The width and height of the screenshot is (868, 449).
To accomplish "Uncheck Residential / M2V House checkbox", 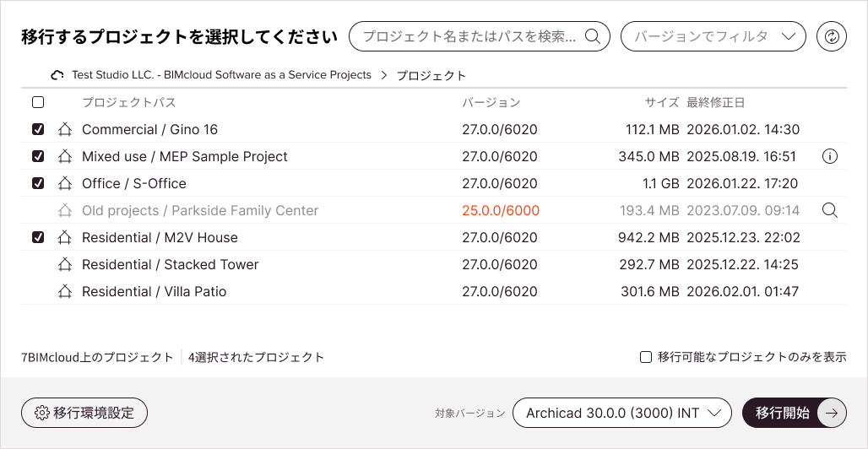I will click(38, 237).
